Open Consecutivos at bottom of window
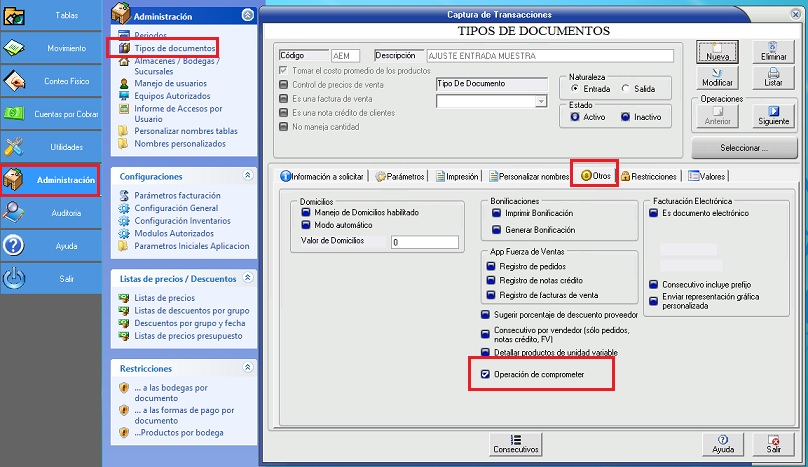The width and height of the screenshot is (808, 467). coord(515,445)
